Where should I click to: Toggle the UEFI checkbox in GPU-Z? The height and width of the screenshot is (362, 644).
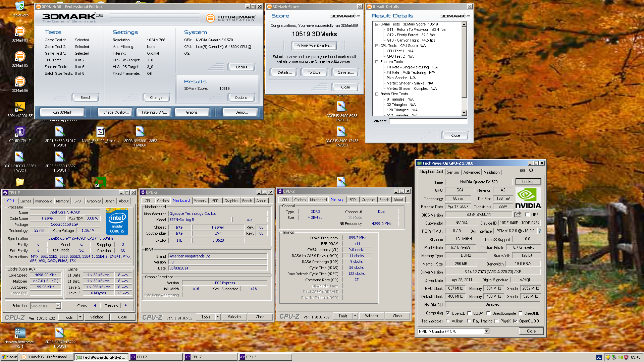pyautogui.click(x=527, y=215)
